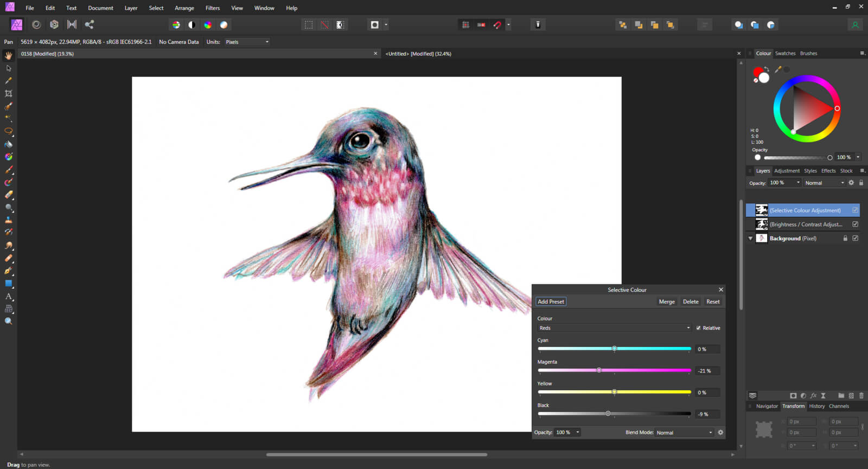Toggle the red Snapping magnet icon
The width and height of the screenshot is (868, 469).
click(497, 25)
